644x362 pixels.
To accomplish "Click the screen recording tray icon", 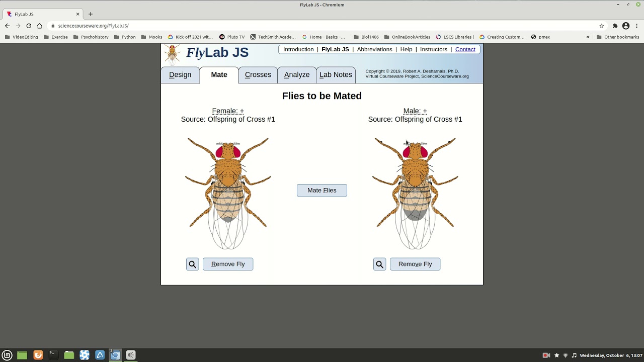I will (546, 355).
